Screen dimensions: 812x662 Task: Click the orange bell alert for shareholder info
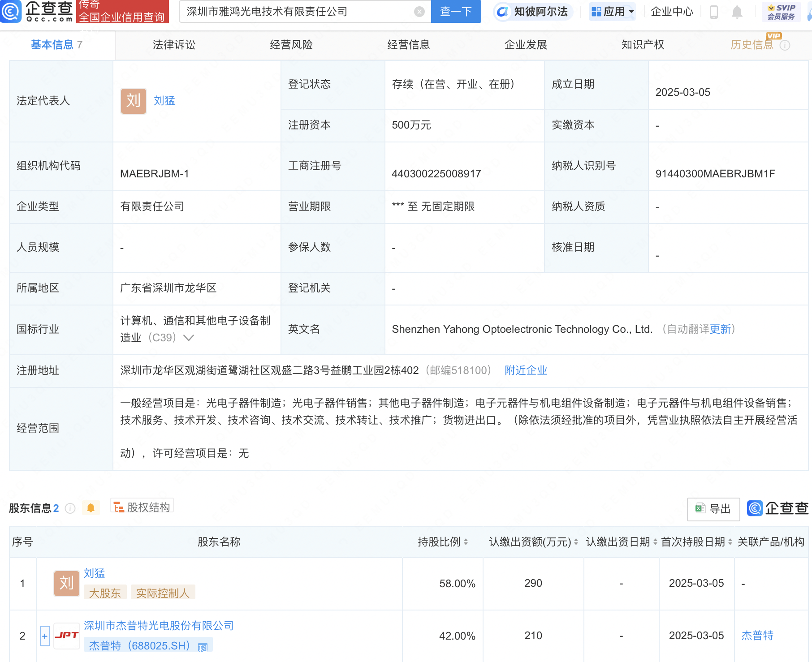point(91,508)
